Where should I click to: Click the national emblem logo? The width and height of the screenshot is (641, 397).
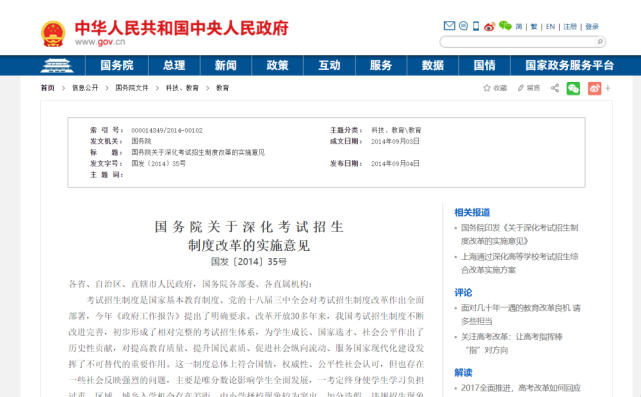point(53,34)
